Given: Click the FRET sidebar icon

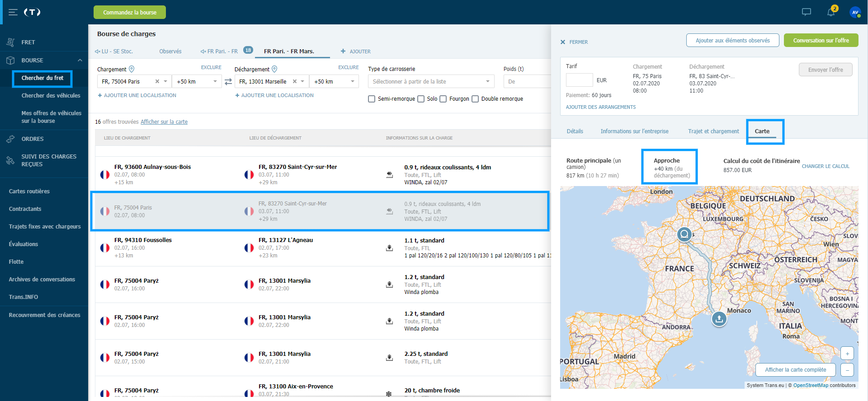Looking at the screenshot, I should [x=10, y=42].
